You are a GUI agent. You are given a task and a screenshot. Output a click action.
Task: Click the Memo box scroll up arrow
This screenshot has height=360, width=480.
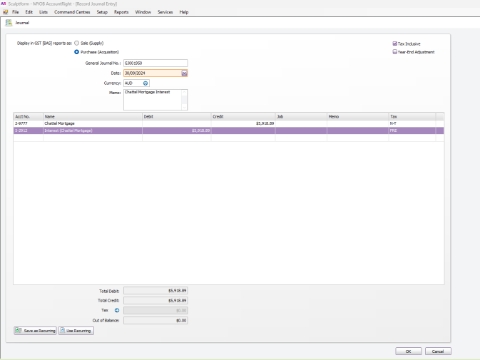184,92
